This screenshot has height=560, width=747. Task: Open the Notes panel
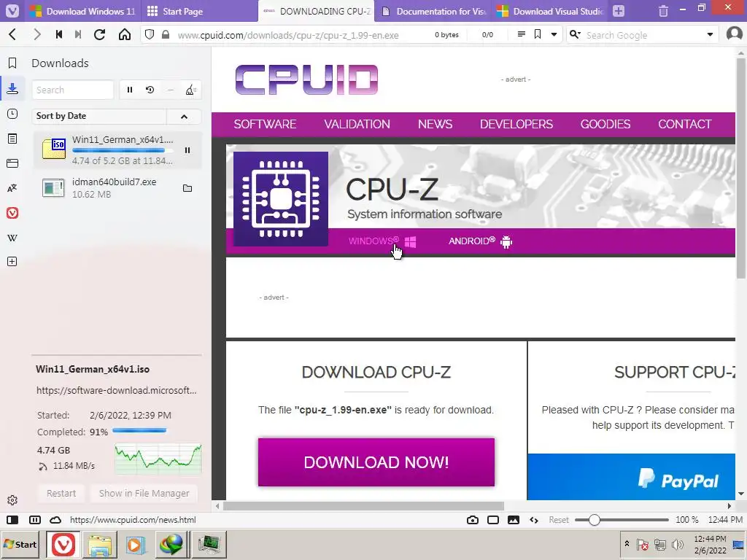click(12, 139)
